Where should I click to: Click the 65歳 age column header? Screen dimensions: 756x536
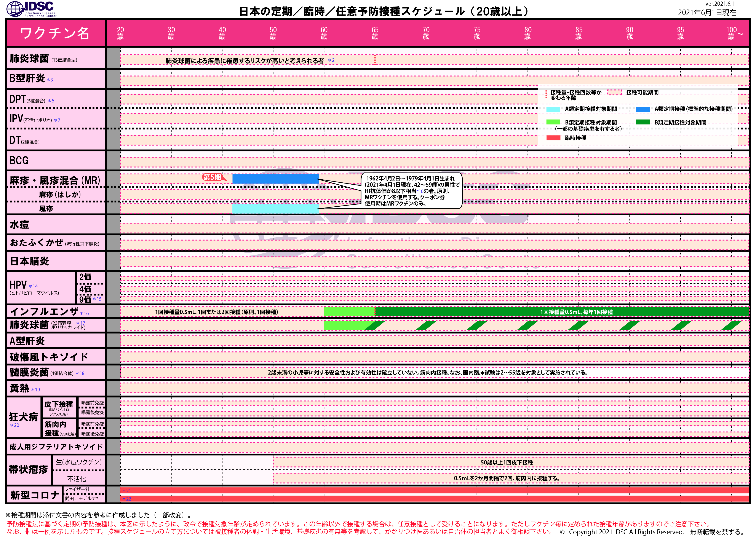(375, 33)
